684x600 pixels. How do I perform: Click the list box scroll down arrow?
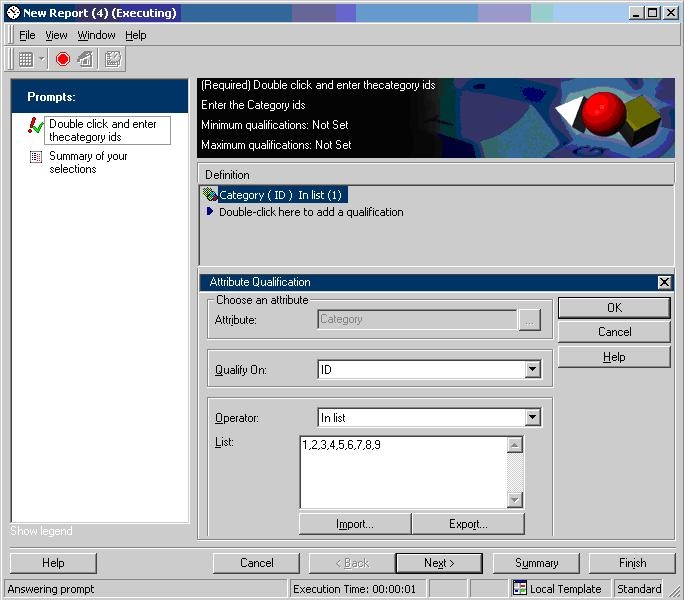point(515,500)
